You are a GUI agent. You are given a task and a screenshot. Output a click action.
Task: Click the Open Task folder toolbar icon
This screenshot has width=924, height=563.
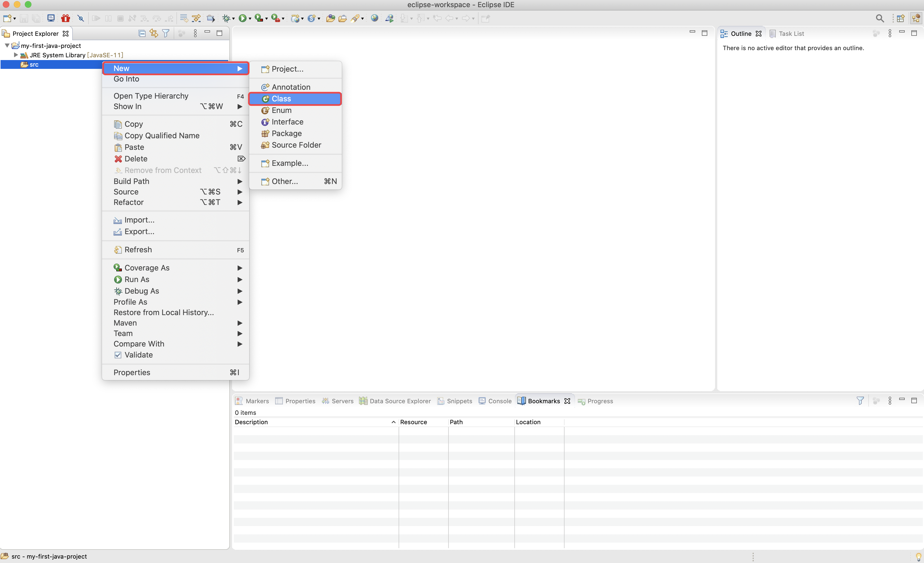342,18
